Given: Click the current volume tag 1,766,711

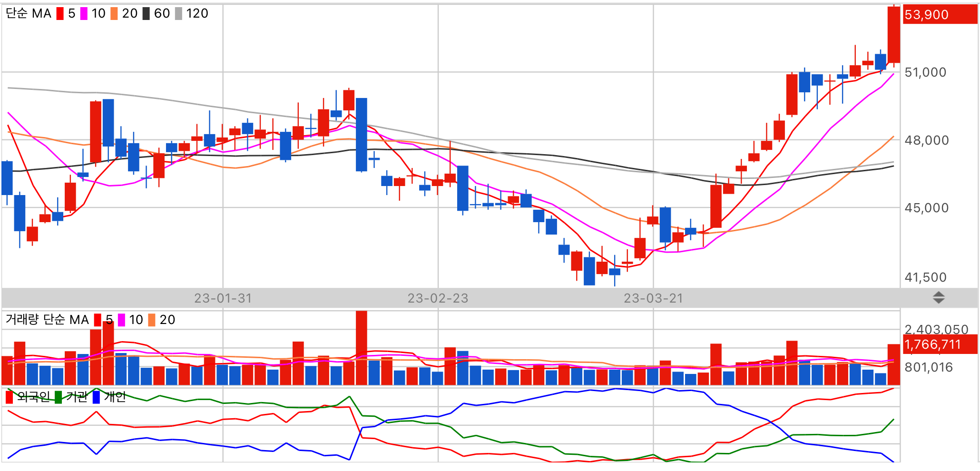Looking at the screenshot, I should pyautogui.click(x=940, y=344).
